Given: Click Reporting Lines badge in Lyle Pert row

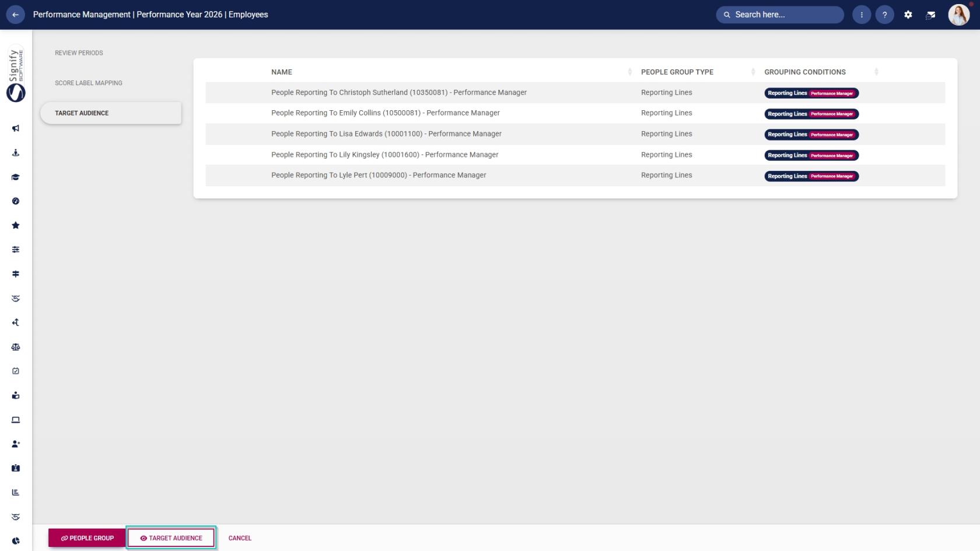Looking at the screenshot, I should coord(811,176).
